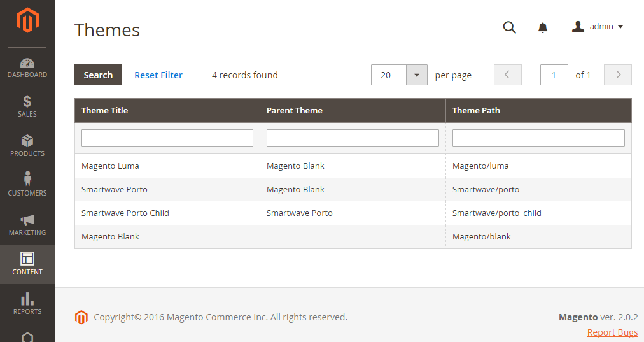
Task: Click the Report Bugs link
Action: tap(612, 332)
